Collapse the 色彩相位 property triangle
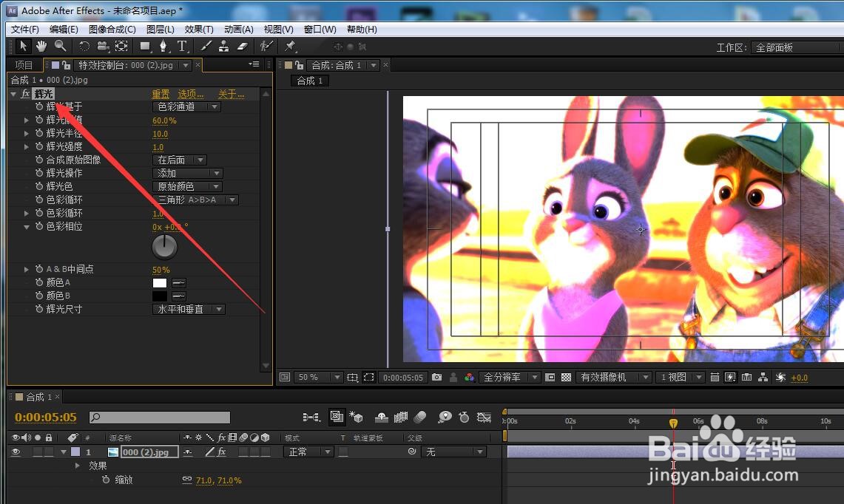Viewport: 844px width, 504px height. [x=27, y=227]
